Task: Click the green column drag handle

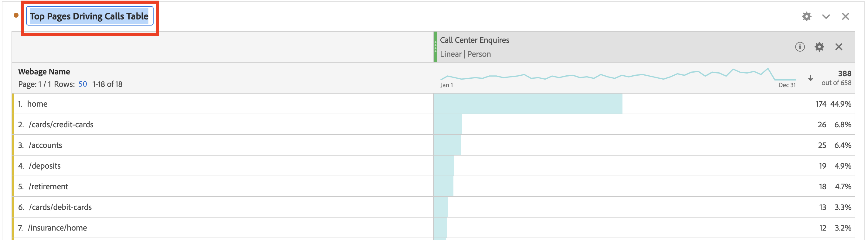Action: click(x=435, y=47)
